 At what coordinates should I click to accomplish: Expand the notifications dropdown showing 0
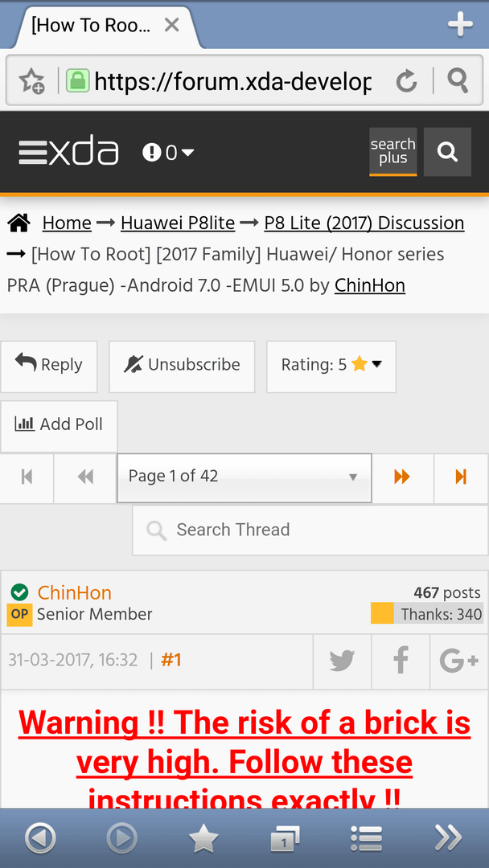pyautogui.click(x=168, y=152)
